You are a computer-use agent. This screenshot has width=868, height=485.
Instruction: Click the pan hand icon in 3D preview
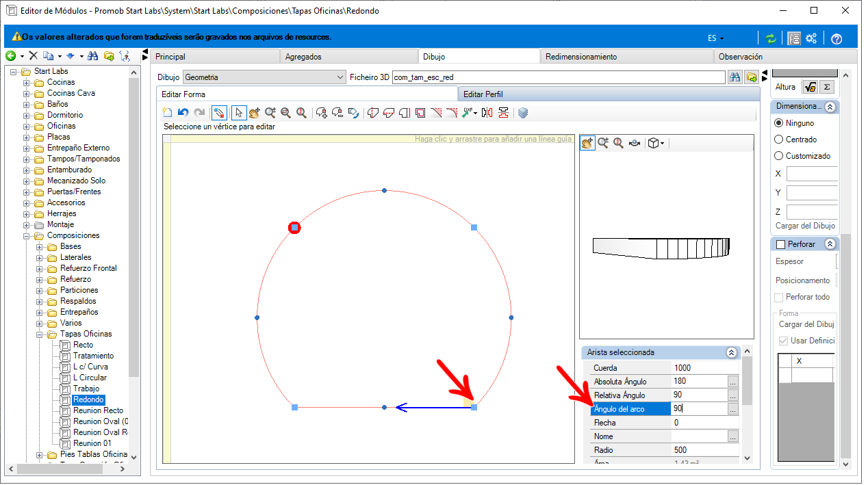click(x=587, y=143)
